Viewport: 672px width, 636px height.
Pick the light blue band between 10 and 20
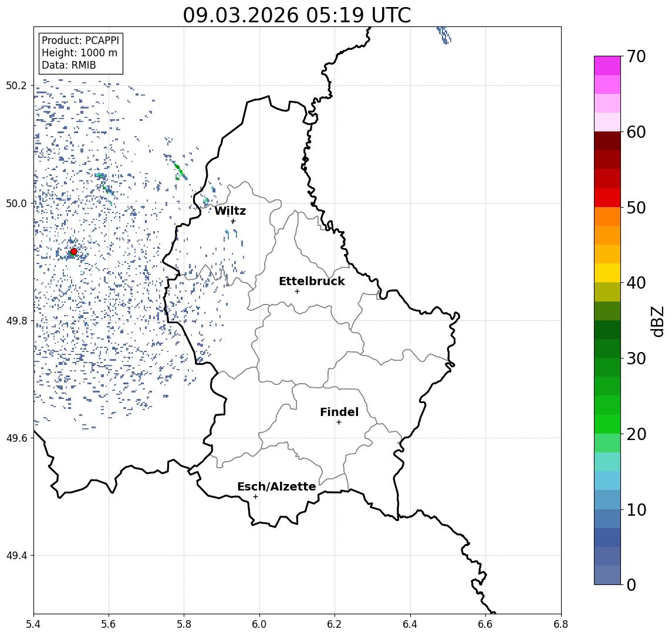coord(607,481)
